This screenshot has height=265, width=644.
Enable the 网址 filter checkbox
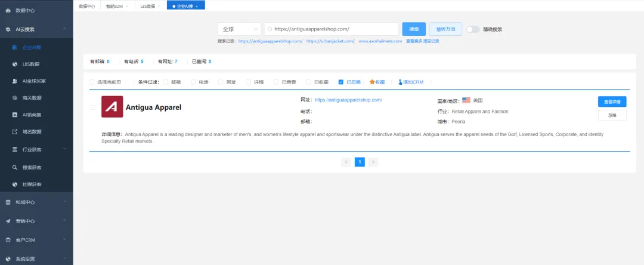221,82
